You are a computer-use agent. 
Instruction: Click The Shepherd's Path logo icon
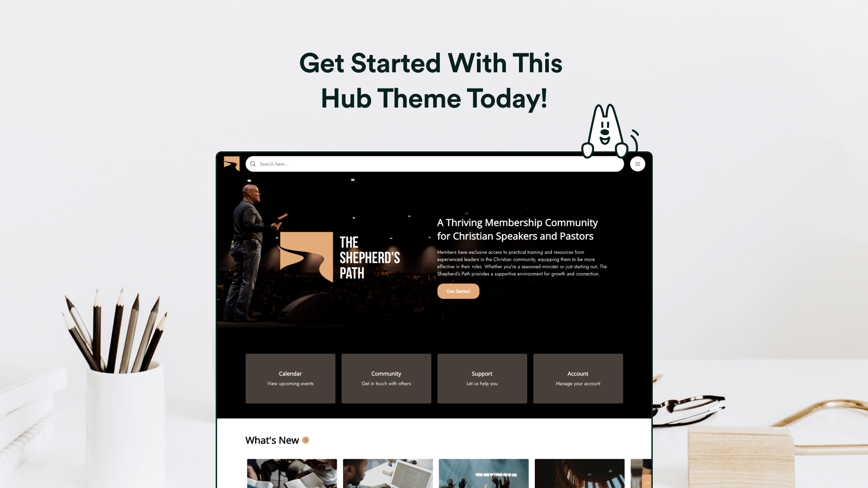pyautogui.click(x=232, y=163)
